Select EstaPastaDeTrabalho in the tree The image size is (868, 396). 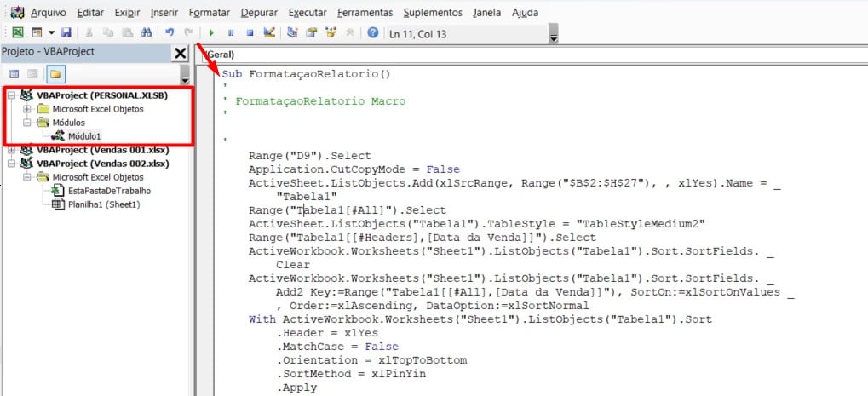(x=109, y=191)
